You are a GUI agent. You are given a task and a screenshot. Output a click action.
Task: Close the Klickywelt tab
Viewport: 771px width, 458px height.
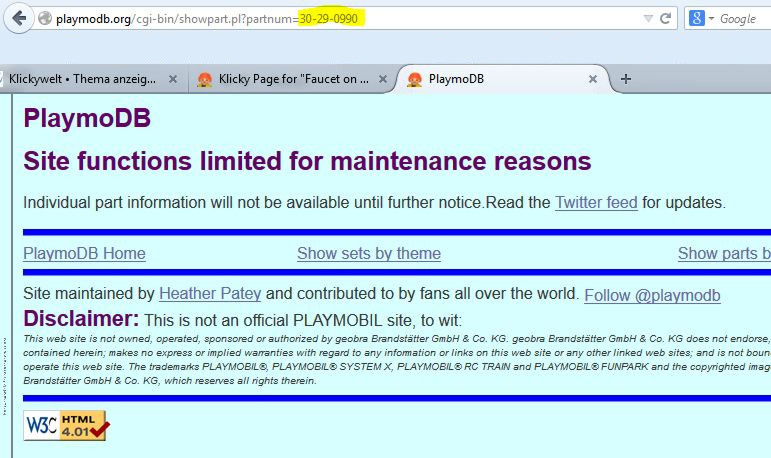[173, 79]
